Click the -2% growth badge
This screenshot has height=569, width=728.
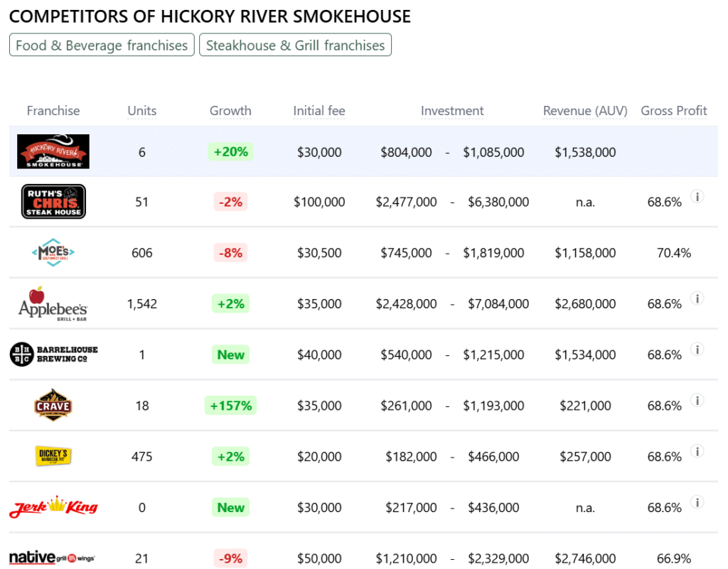(x=230, y=202)
